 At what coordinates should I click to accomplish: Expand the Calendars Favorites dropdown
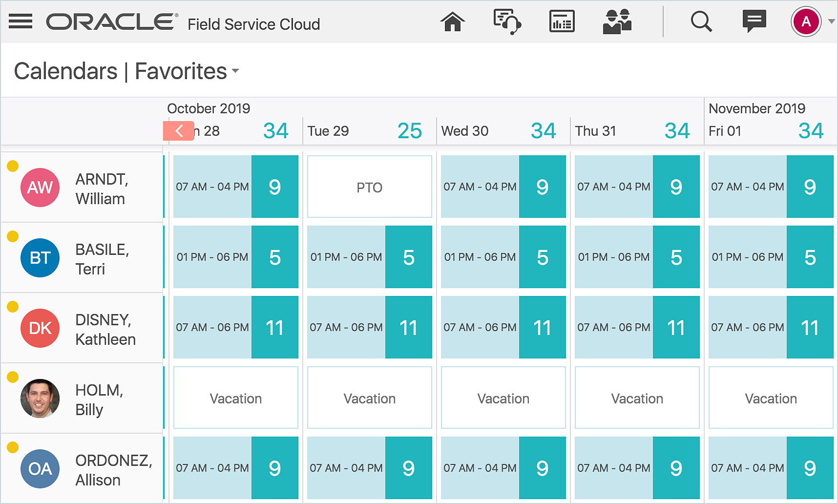(x=235, y=71)
